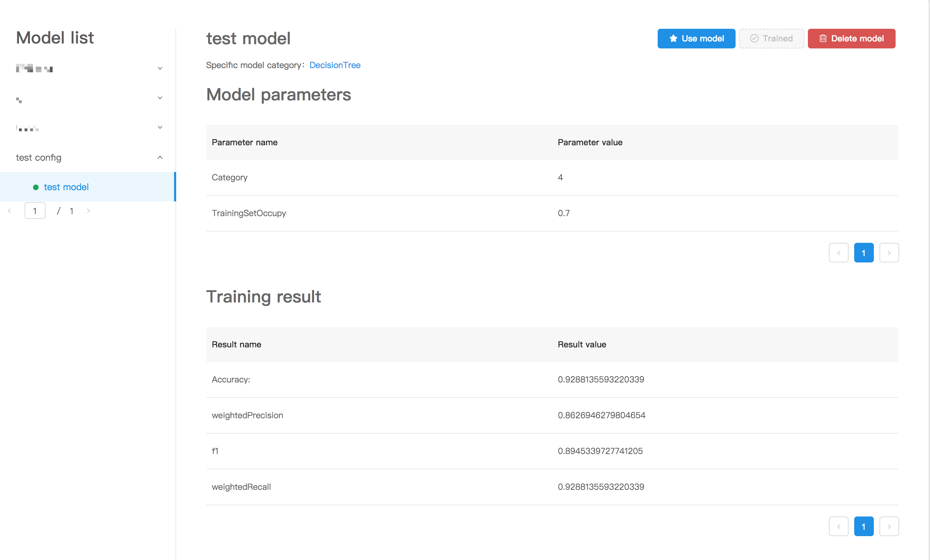This screenshot has height=560, width=930.
Task: Expand the second blurred config group
Action: [x=160, y=98]
